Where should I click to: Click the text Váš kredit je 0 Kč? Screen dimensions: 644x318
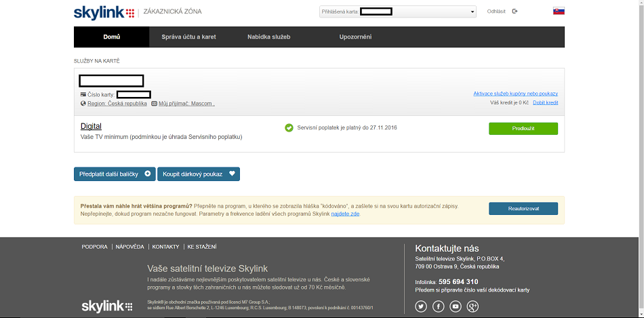pyautogui.click(x=509, y=102)
